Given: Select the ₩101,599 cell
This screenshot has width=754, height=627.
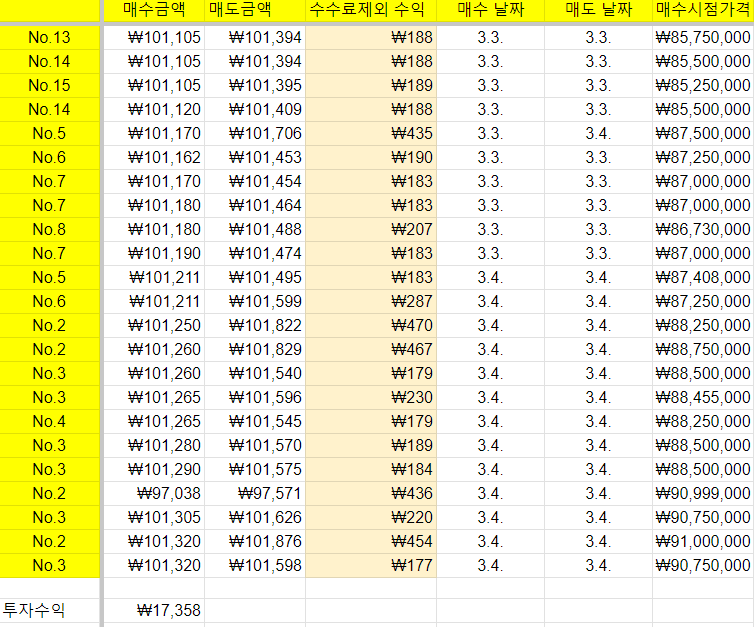Looking at the screenshot, I should click(x=255, y=301).
